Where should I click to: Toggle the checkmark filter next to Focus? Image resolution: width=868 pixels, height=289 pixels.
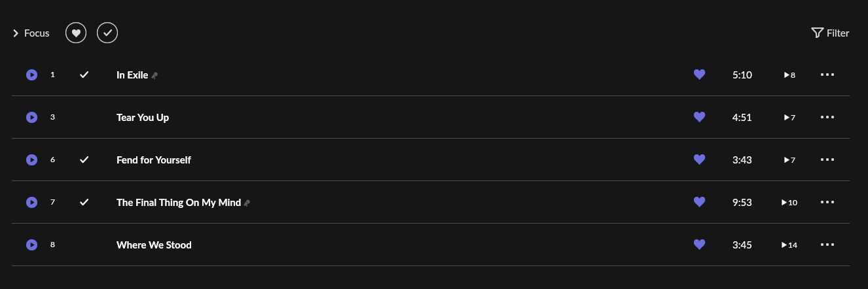107,33
